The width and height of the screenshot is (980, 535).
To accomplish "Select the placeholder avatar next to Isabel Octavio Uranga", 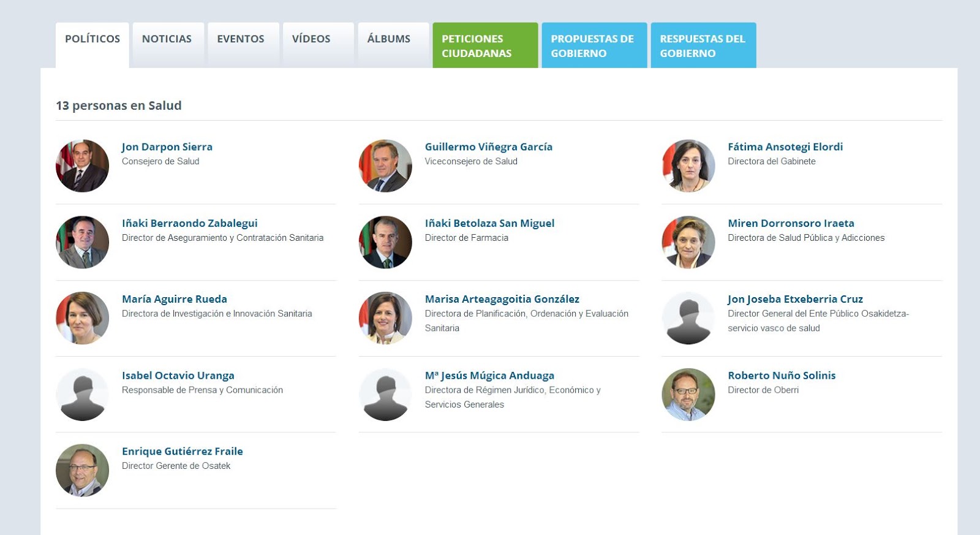I will coord(82,395).
